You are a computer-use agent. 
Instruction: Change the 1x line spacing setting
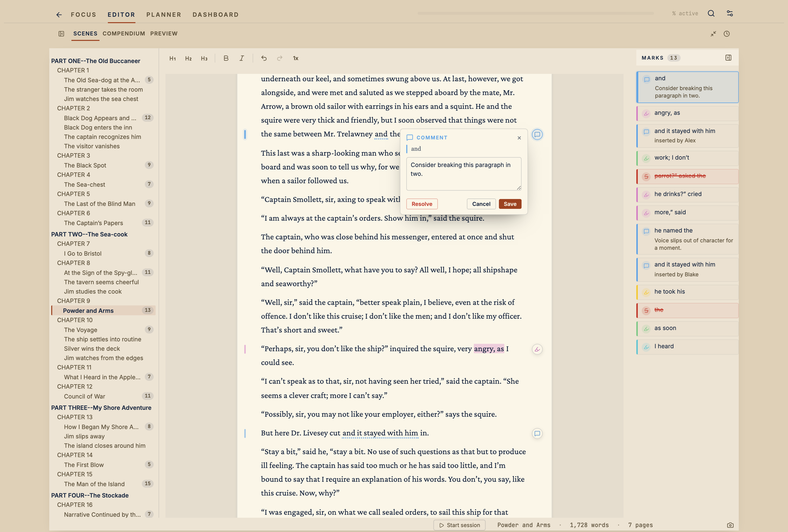296,58
